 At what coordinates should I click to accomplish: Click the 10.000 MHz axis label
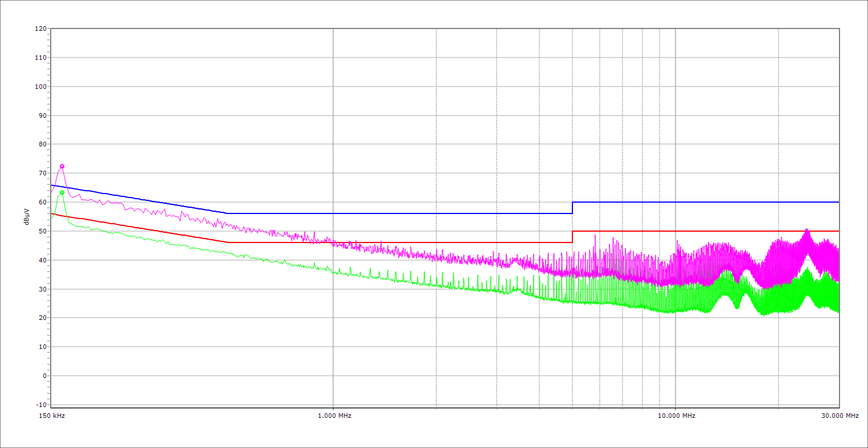677,416
